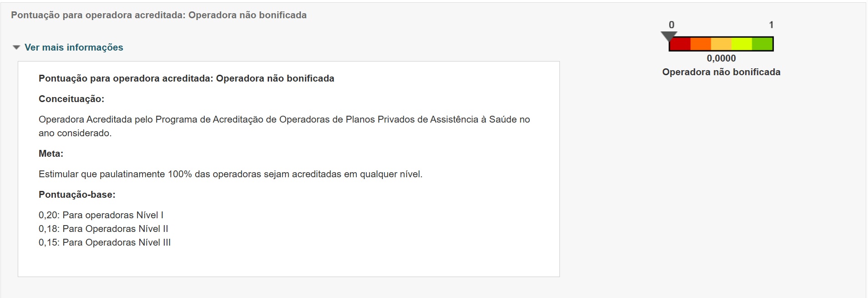Click the Conceituação heading
This screenshot has width=868, height=298.
[x=71, y=99]
